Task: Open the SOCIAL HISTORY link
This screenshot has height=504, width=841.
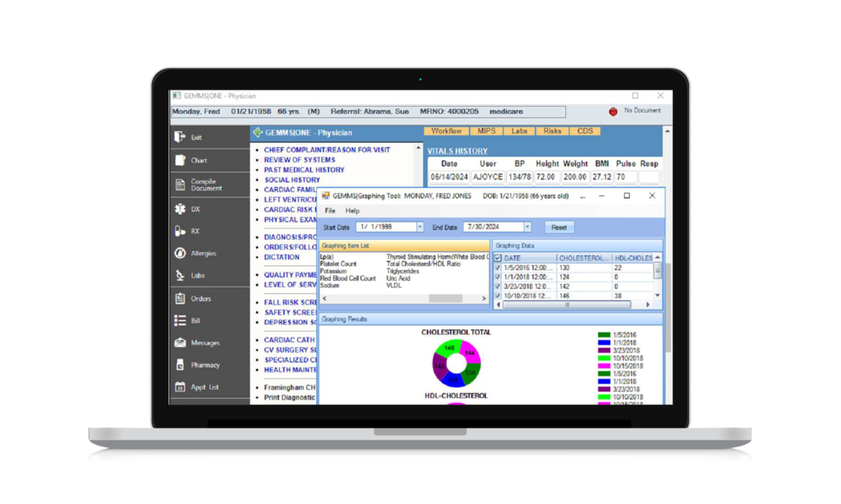Action: pyautogui.click(x=292, y=180)
